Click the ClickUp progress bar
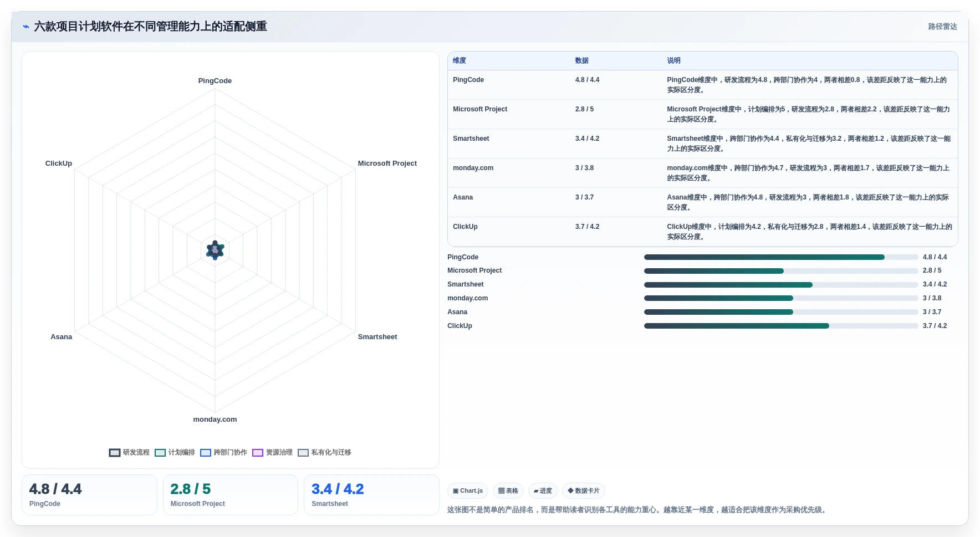Viewport: 980px width, 537px height. [781, 326]
